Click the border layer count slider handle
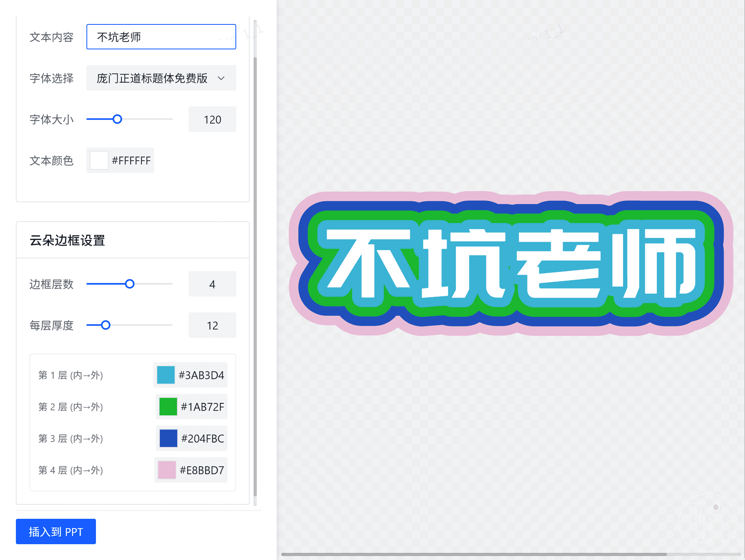Screen dimensions: 745x560 (130, 284)
